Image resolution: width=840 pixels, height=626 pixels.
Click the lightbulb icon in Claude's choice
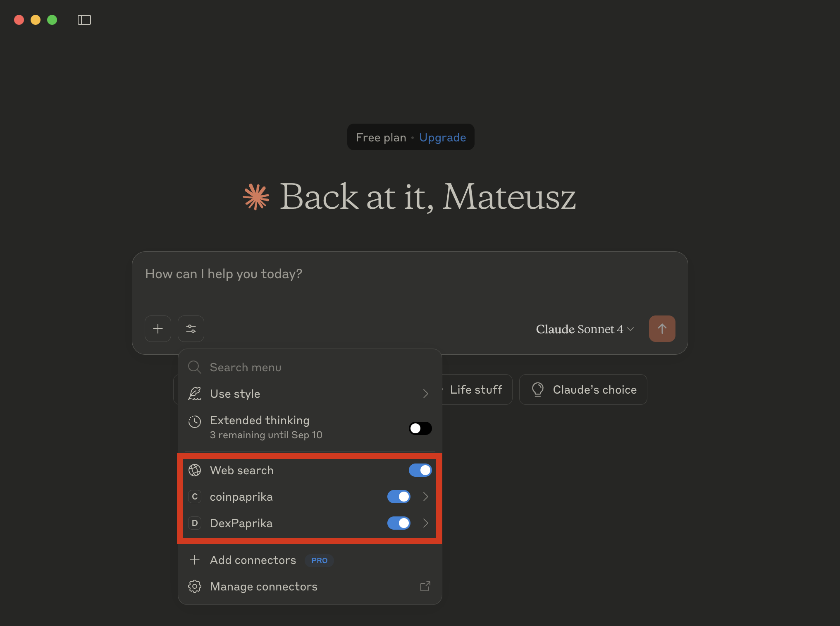(538, 389)
